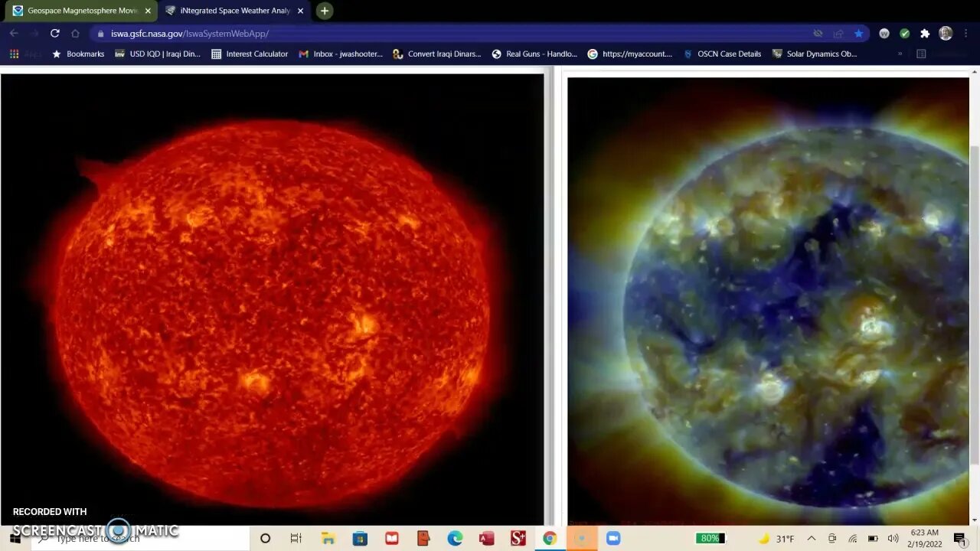980x551 pixels.
Task: Close the iNtegrated Space Weather tab
Action: pos(300,11)
